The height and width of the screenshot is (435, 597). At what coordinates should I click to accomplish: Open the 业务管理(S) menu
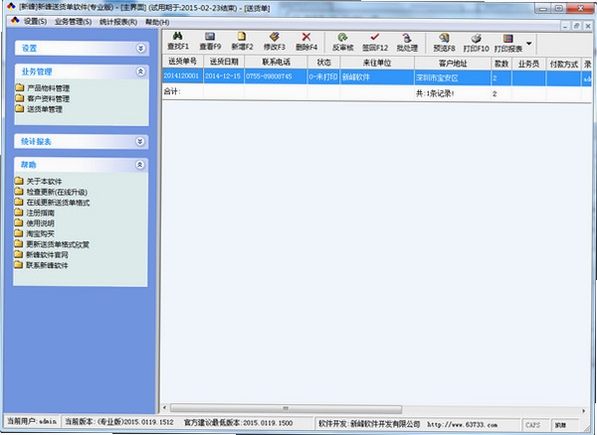tap(73, 22)
